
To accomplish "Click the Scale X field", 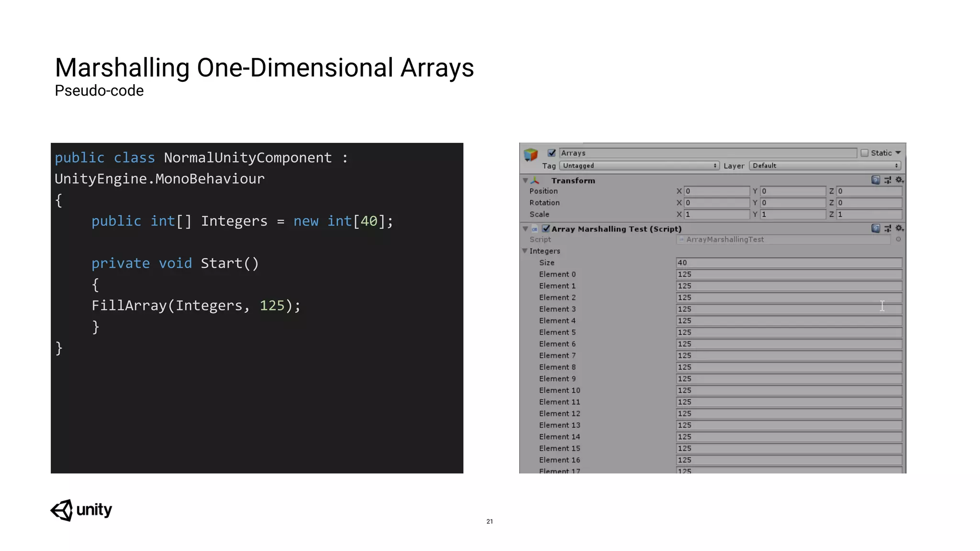I will [x=716, y=214].
